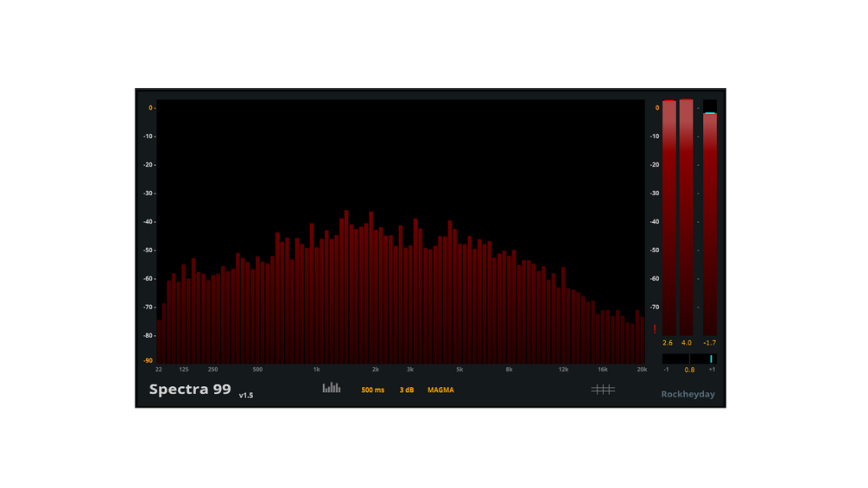The image size is (868, 488).
Task: Click the -90 dB axis label
Action: 149,361
